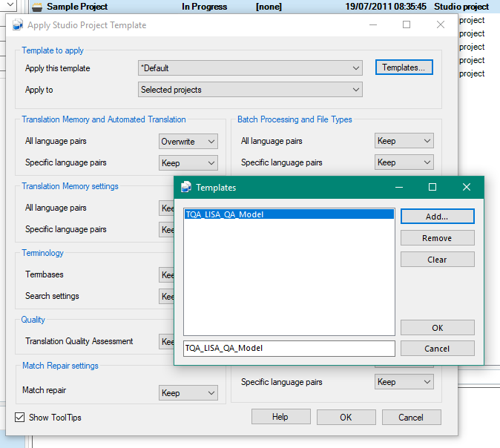Click the Sample Project folder icon
500x448 pixels.
(x=37, y=7)
